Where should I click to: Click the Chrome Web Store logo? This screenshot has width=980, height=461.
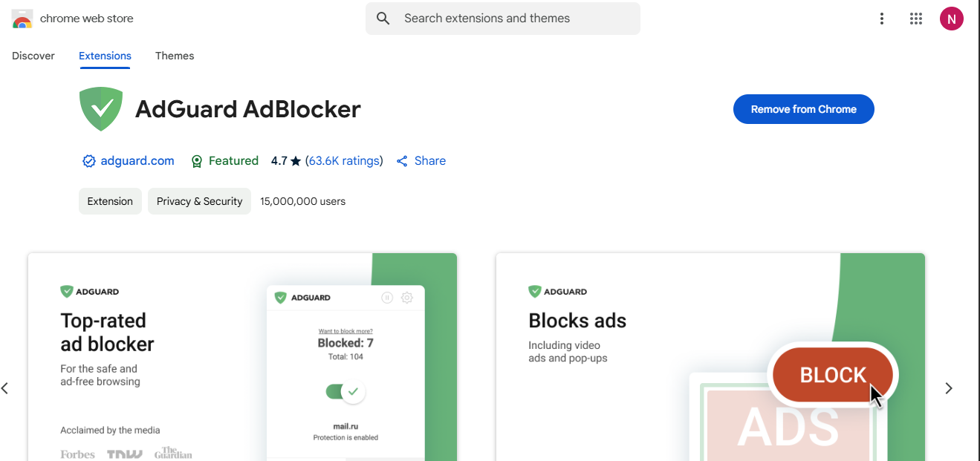coord(22,19)
